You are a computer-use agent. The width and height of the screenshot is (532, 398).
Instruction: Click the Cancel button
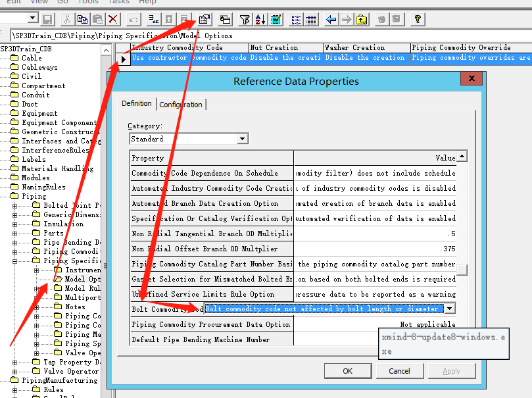pyautogui.click(x=400, y=371)
